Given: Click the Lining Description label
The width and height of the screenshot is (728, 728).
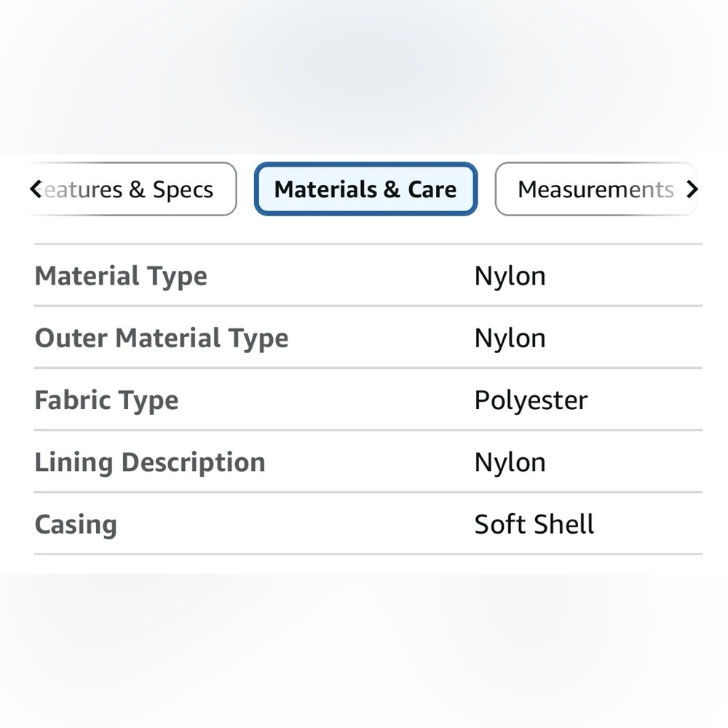Looking at the screenshot, I should point(150,462).
